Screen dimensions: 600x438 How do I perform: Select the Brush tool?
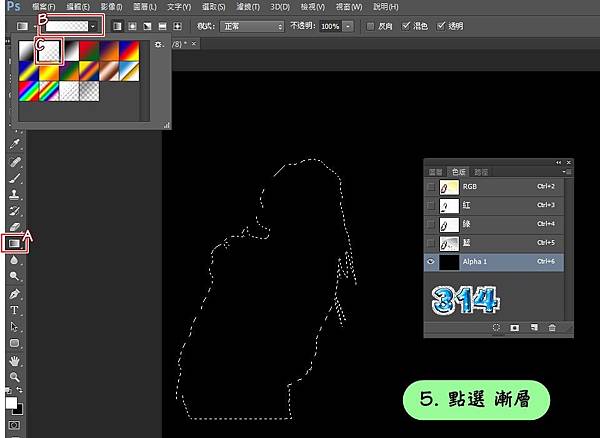(15, 178)
